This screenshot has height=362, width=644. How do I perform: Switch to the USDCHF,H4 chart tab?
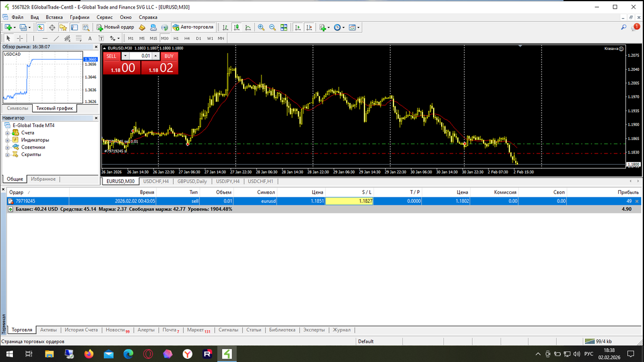(x=156, y=181)
